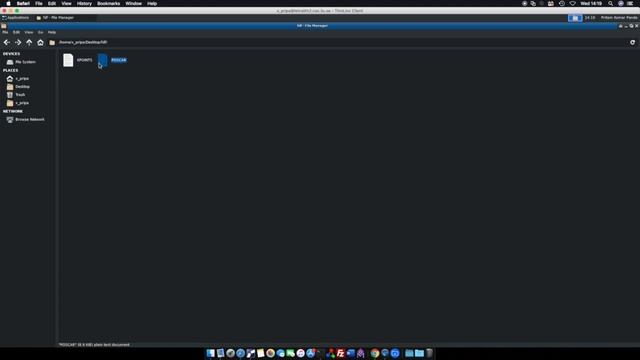The height and width of the screenshot is (360, 640).
Task: Open the History menu in macOS menu bar
Action: (84, 3)
